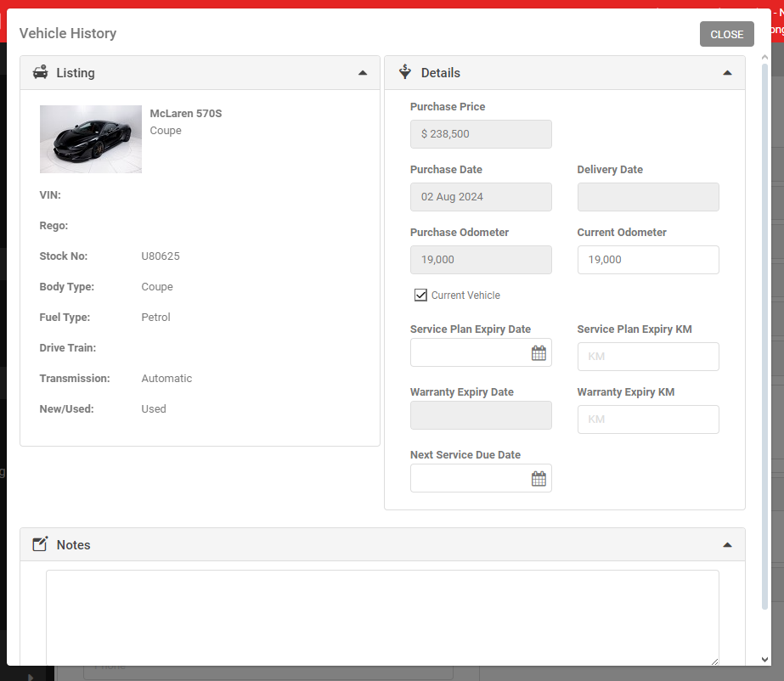Collapse the Details panel arrow
Screen dimensions: 784x681
pyautogui.click(x=727, y=73)
